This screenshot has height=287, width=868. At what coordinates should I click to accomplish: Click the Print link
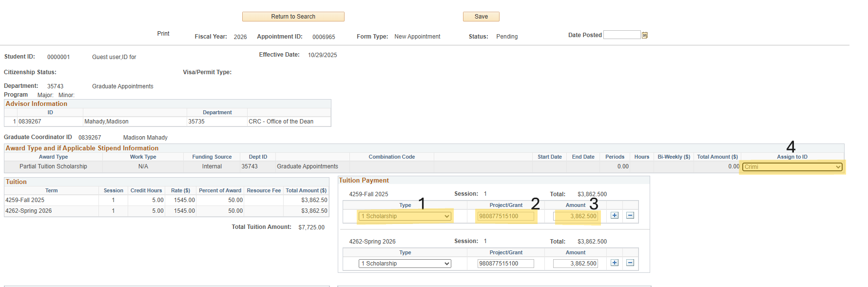163,34
